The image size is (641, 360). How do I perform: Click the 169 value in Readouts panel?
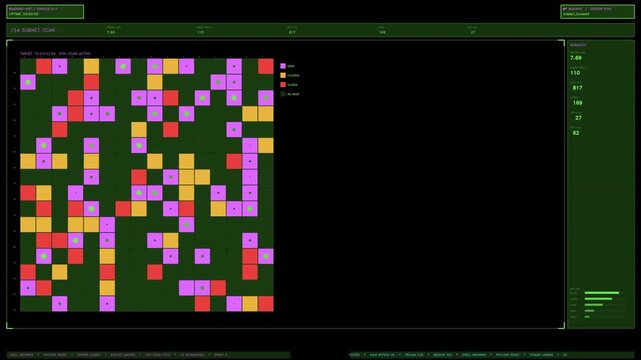tap(577, 103)
